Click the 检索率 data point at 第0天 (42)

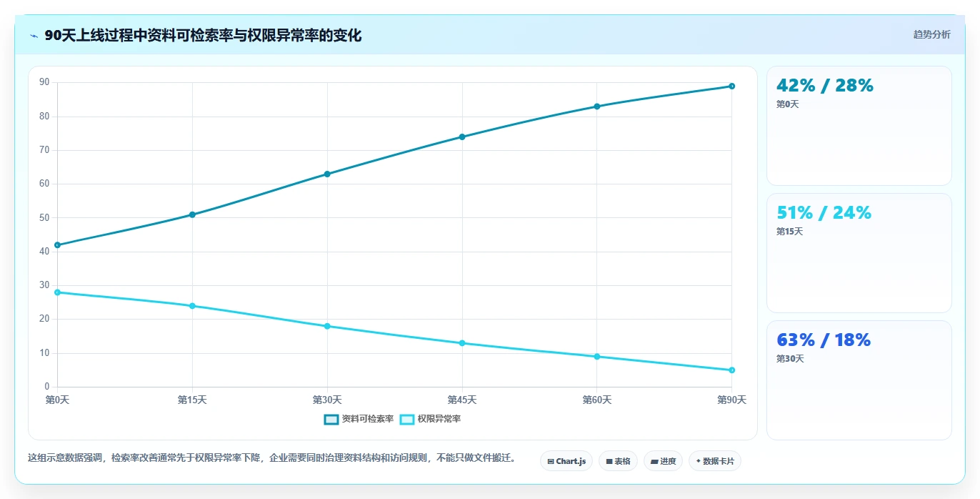coord(57,245)
